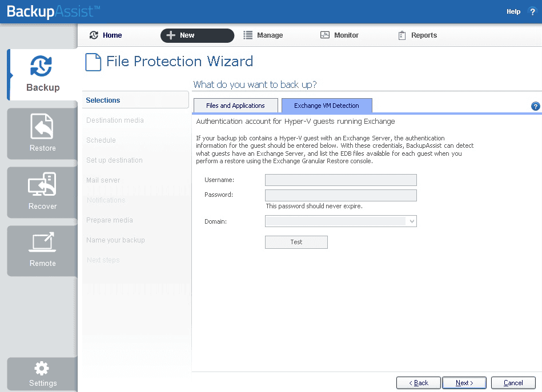Image resolution: width=542 pixels, height=392 pixels.
Task: Open the Reports menu
Action: (x=417, y=35)
